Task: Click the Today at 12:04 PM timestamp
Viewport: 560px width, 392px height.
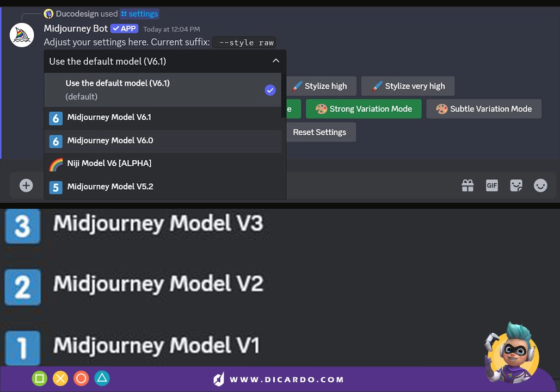Action: pos(171,29)
